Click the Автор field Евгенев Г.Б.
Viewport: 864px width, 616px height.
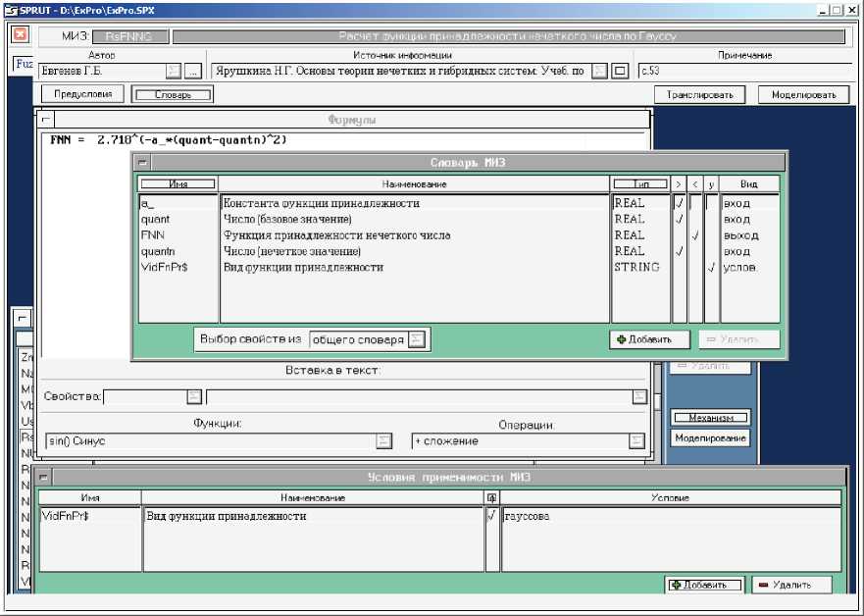pyautogui.click(x=103, y=71)
